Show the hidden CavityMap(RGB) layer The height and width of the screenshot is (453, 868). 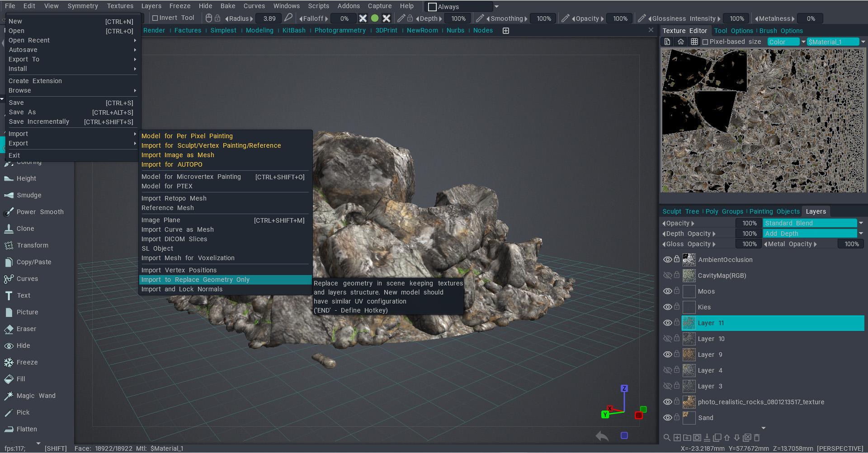pos(667,276)
